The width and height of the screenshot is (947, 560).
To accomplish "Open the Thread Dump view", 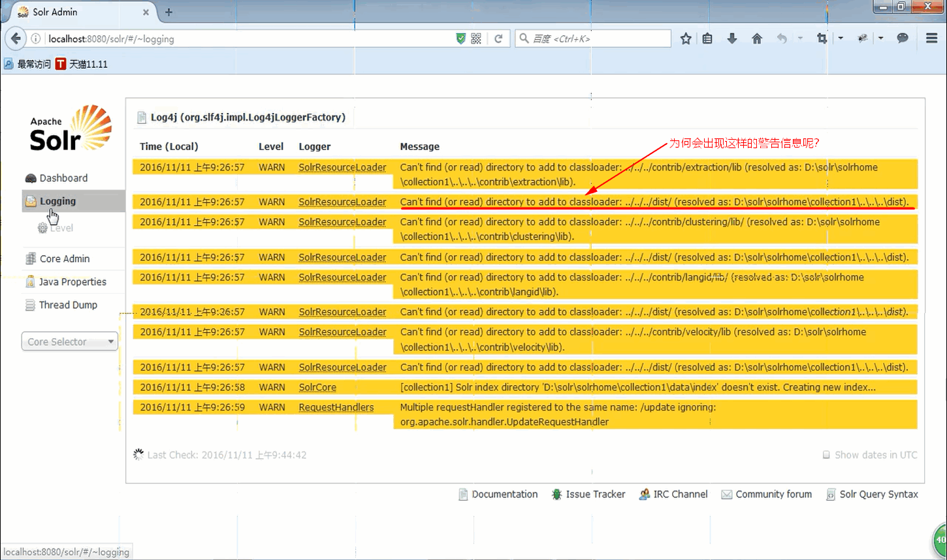I will pyautogui.click(x=67, y=305).
